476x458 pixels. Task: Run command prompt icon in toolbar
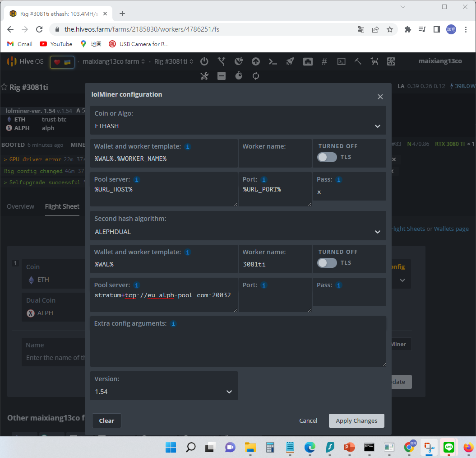tap(273, 62)
